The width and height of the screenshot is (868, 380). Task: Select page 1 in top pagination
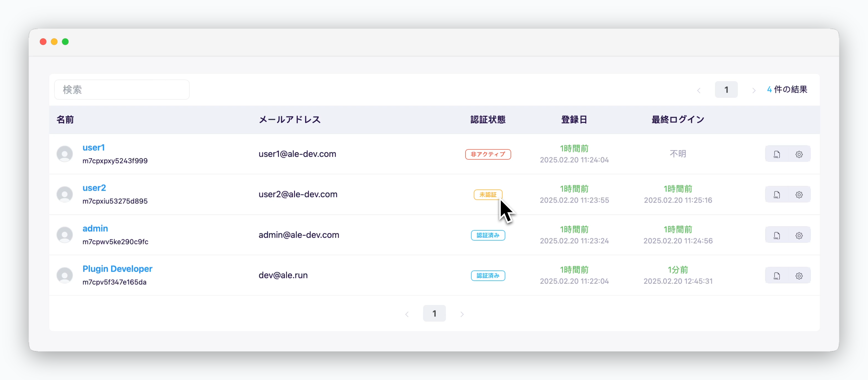pos(726,90)
